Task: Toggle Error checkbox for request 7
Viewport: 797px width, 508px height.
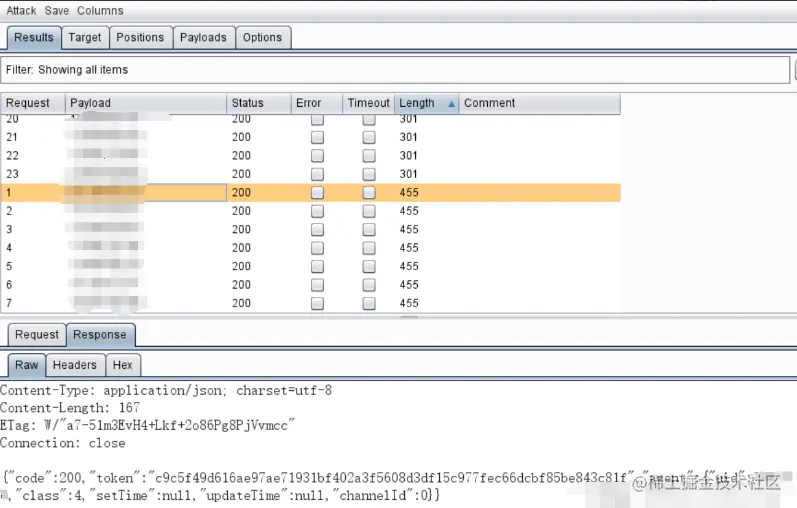Action: click(x=317, y=304)
